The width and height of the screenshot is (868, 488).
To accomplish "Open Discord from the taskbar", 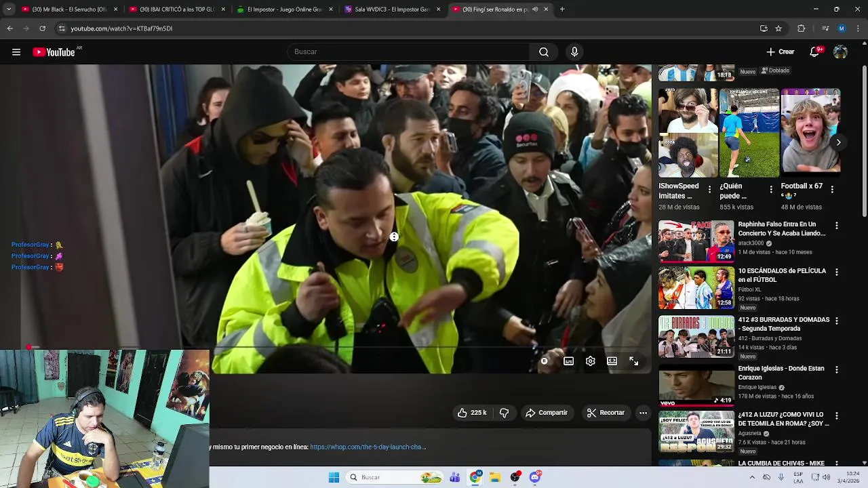I will 535,477.
